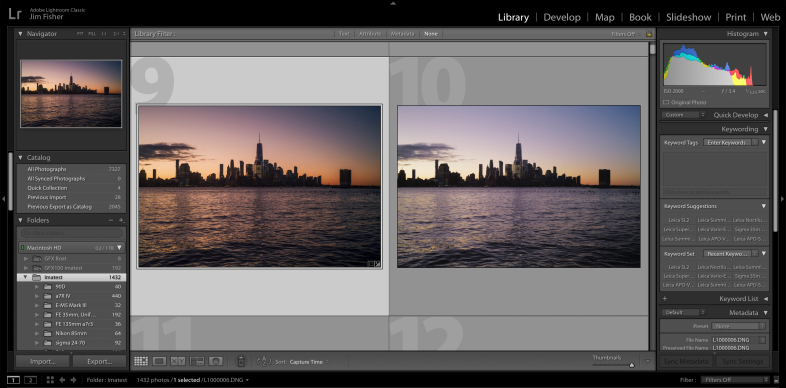
Task: Collapse the Navigator panel
Action: 21,34
